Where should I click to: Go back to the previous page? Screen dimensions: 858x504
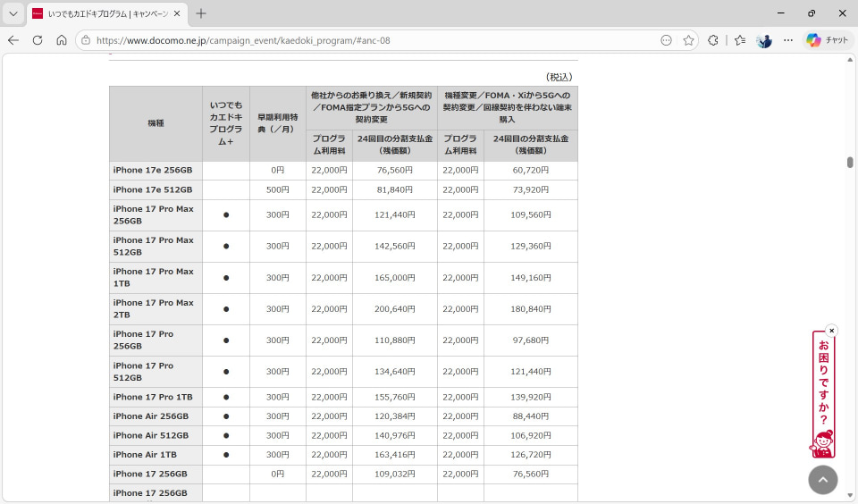(13, 40)
